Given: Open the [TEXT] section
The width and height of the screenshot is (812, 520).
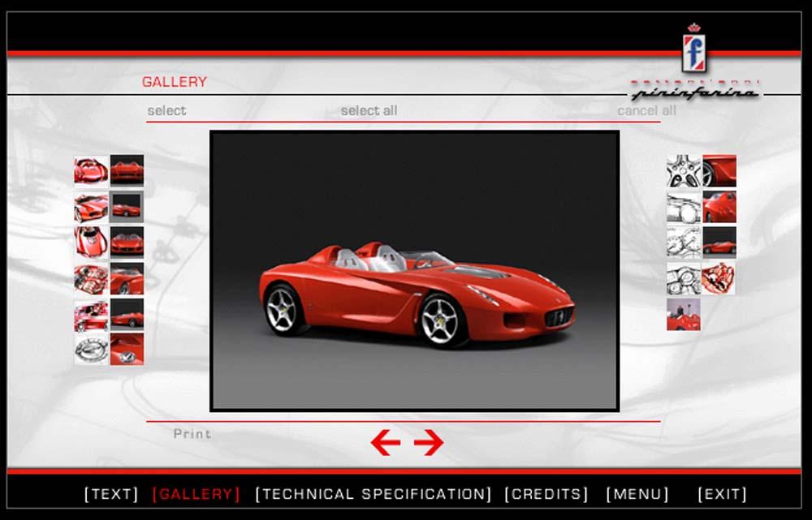Looking at the screenshot, I should 111,494.
